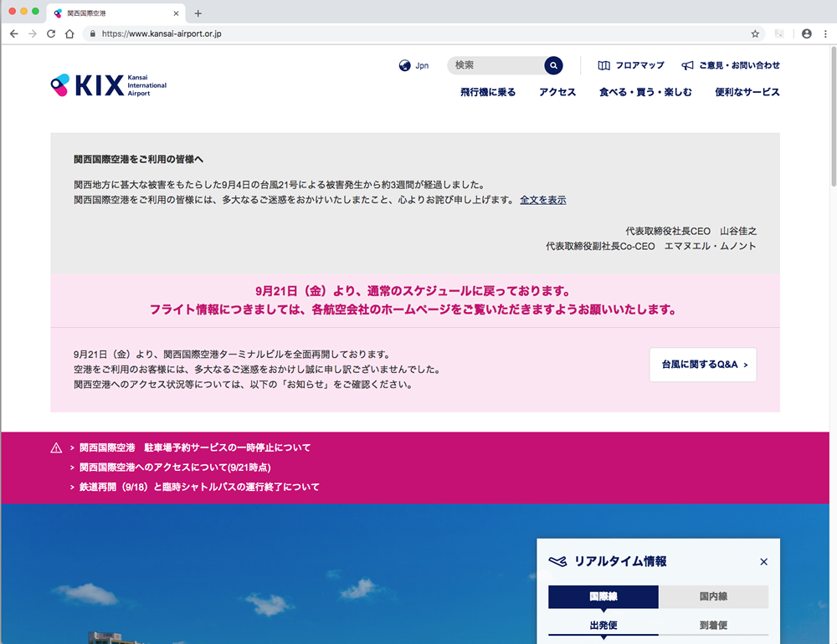Open a new tab with the plus icon

[x=198, y=13]
